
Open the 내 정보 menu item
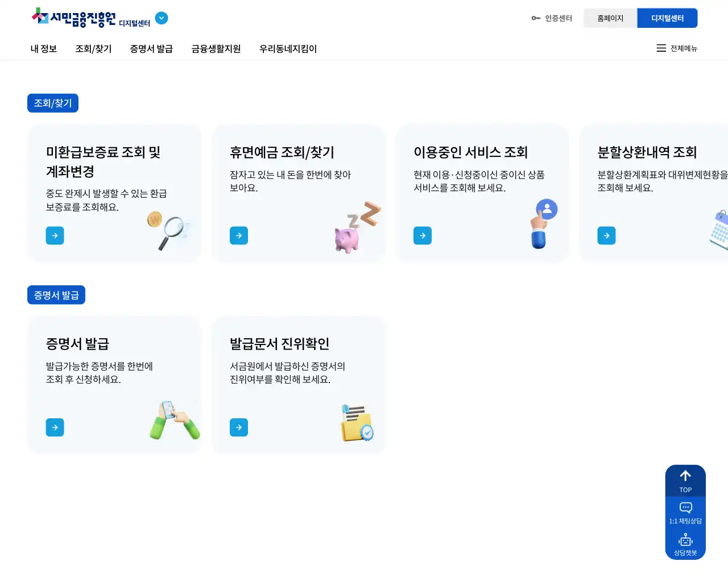pyautogui.click(x=44, y=49)
